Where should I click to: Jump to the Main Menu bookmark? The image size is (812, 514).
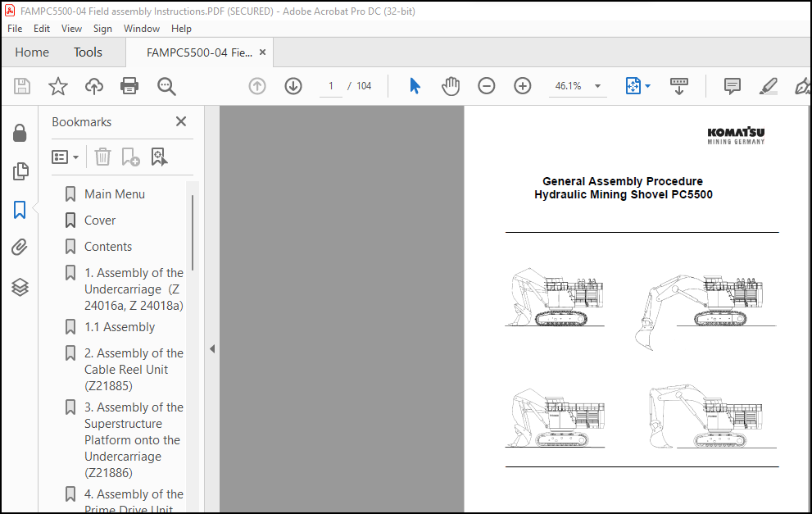pos(115,194)
